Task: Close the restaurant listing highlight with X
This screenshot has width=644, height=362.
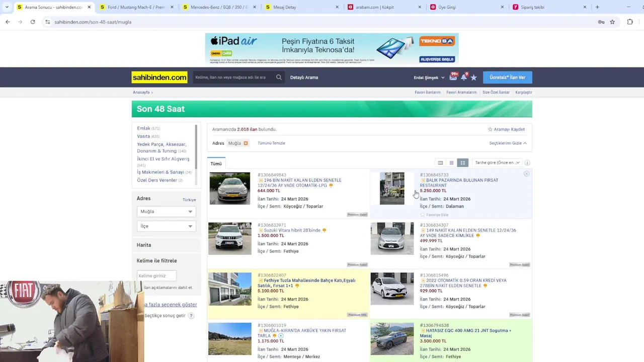Action: 526,174
